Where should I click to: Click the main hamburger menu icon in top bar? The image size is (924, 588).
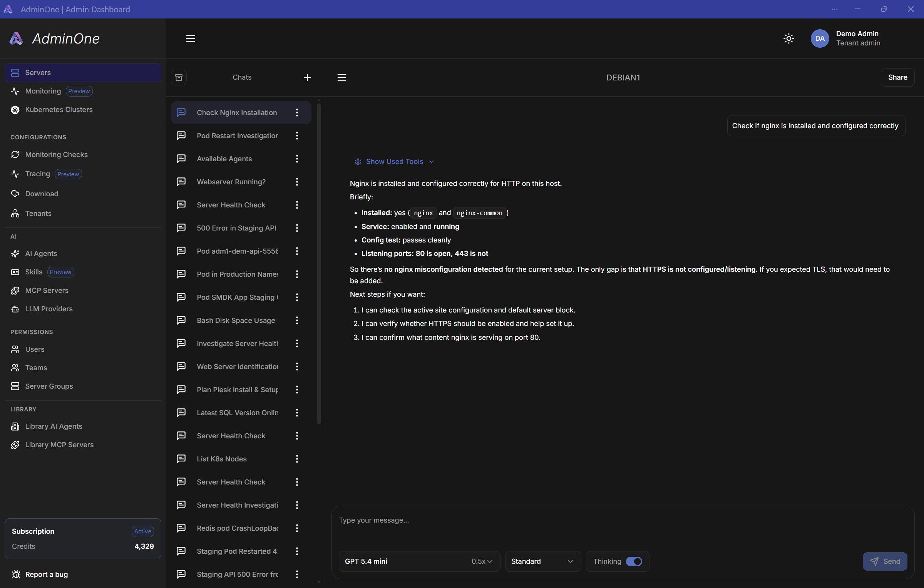pos(190,38)
